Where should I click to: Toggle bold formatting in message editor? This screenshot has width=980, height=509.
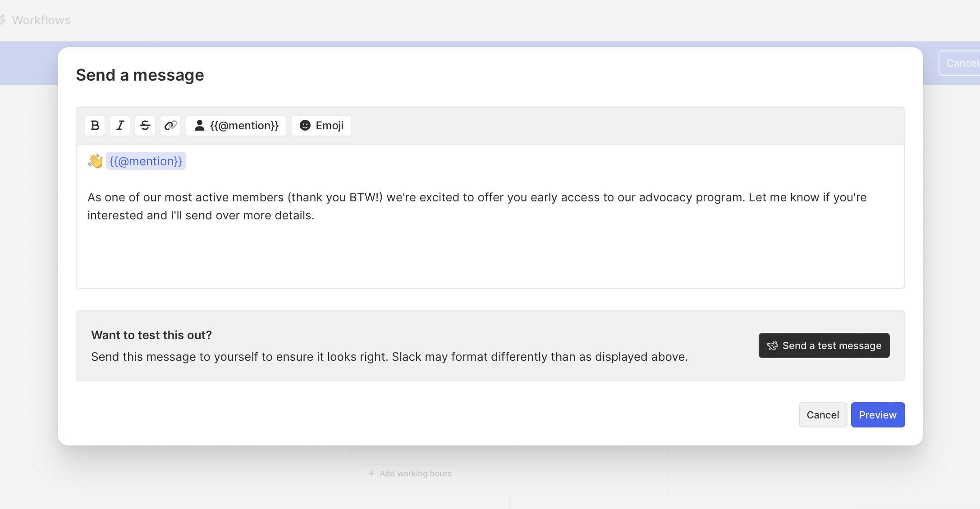pyautogui.click(x=95, y=126)
